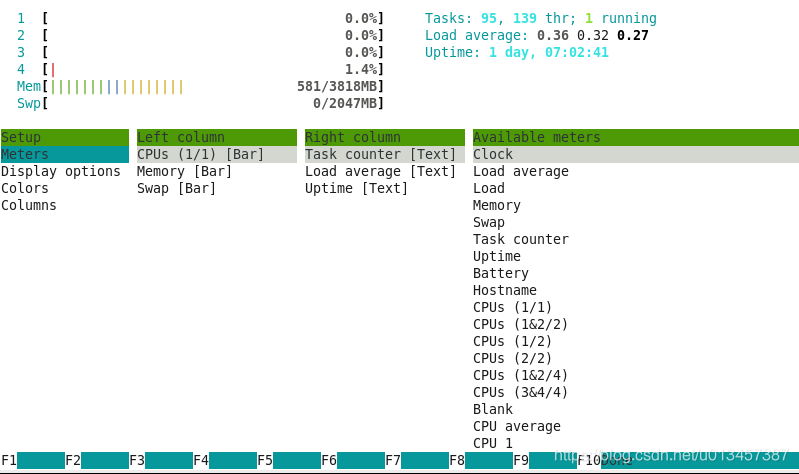This screenshot has width=799, height=474.
Task: Click the F8 function key
Action: click(x=481, y=460)
